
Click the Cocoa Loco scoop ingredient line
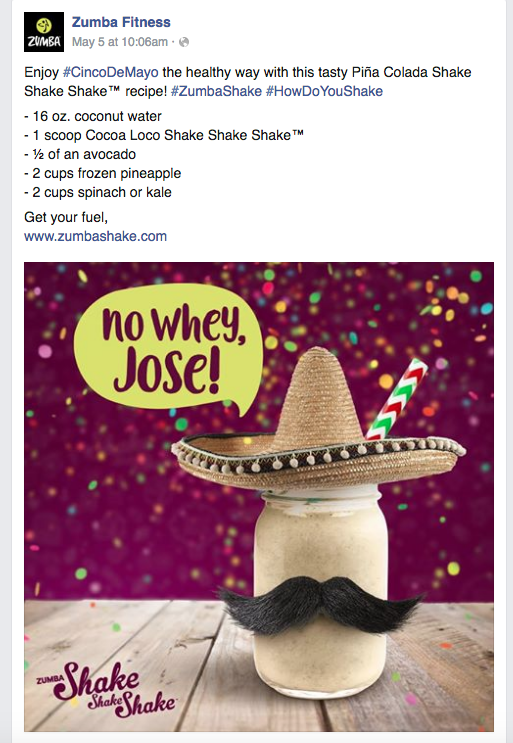point(164,135)
